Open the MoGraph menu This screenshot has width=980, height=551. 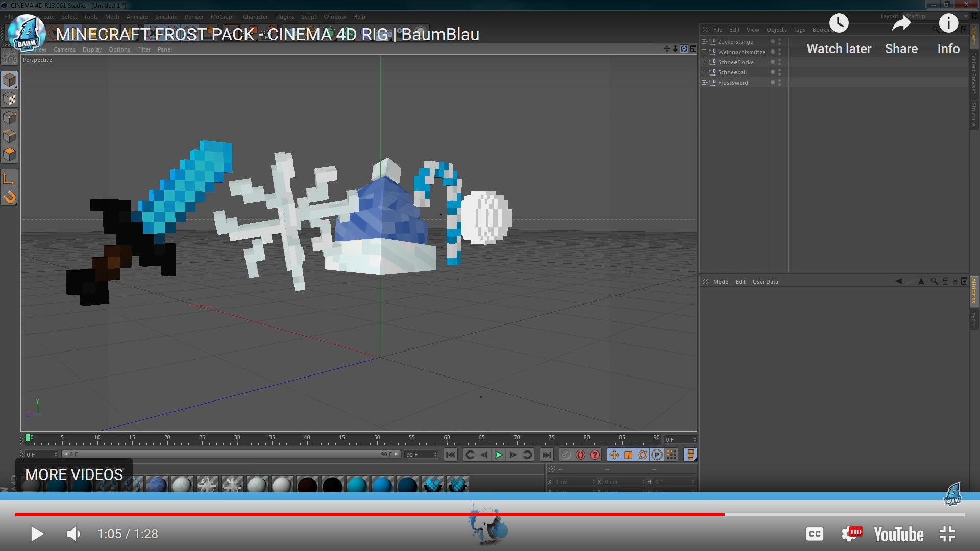point(223,17)
